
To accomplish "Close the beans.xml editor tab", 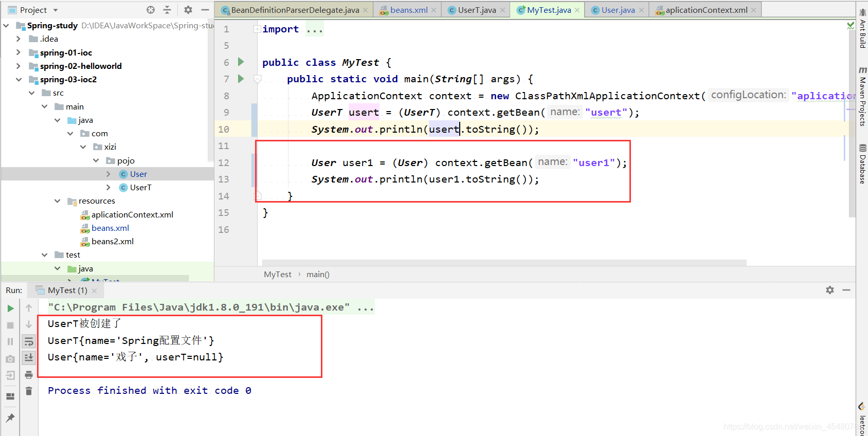I will coord(433,10).
